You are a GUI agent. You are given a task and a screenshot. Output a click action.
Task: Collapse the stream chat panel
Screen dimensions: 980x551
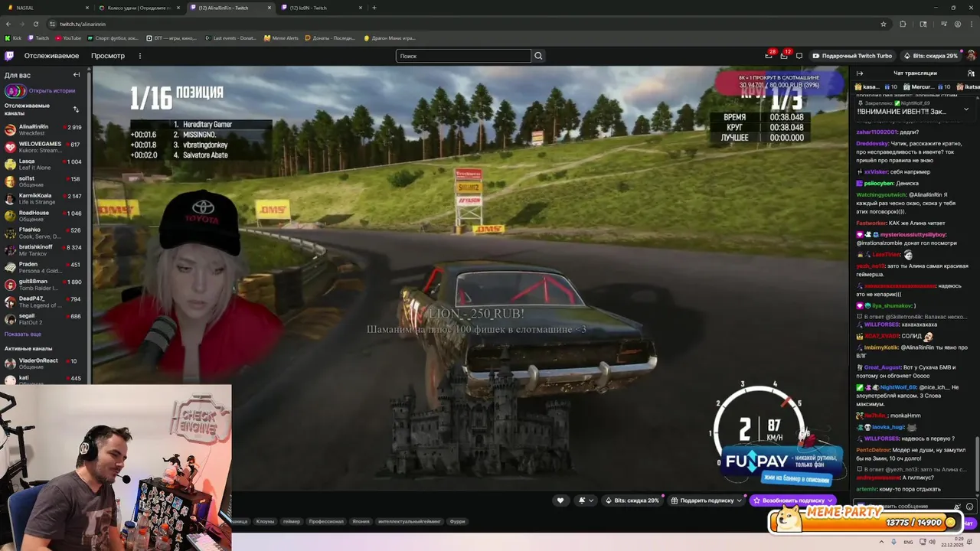pos(860,73)
